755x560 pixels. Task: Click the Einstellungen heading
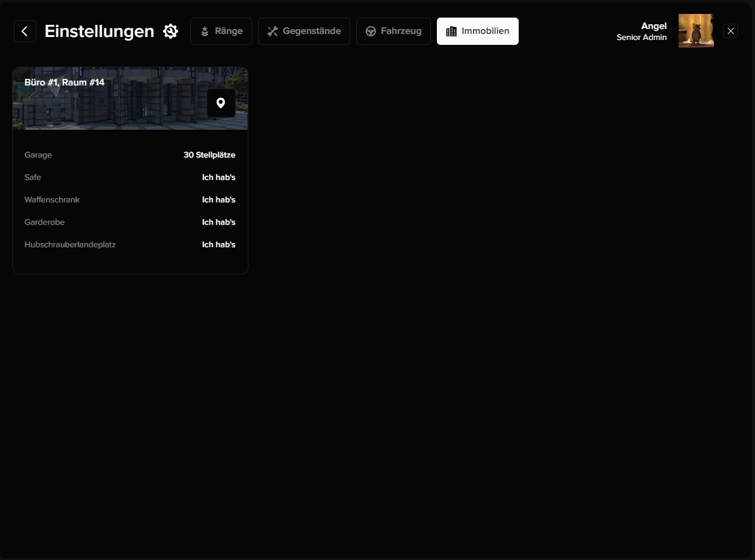click(x=99, y=32)
